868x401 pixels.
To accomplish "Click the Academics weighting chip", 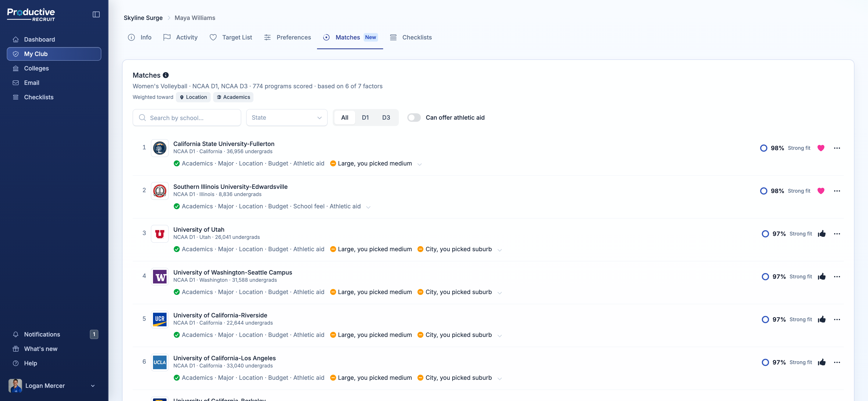I will (x=233, y=97).
